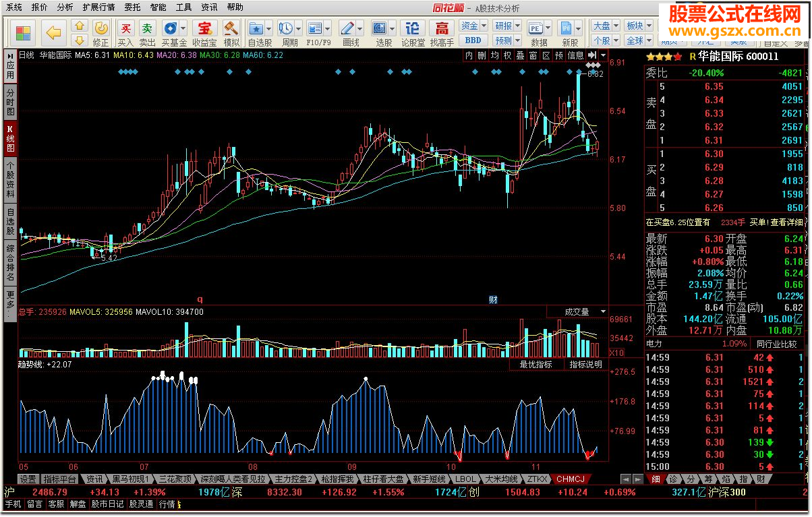Select the 细 detail tab bottom right
The width and height of the screenshot is (812, 517).
pyautogui.click(x=656, y=479)
